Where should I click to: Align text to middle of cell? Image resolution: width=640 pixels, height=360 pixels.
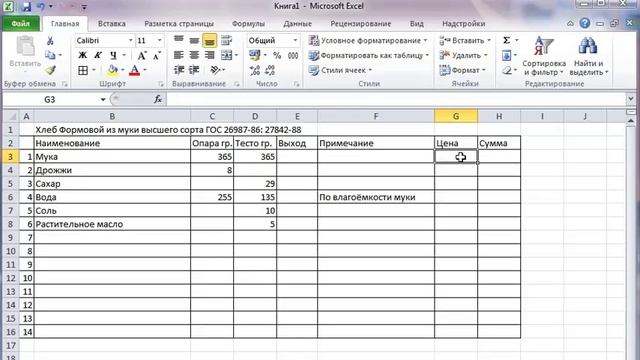pyautogui.click(x=194, y=40)
